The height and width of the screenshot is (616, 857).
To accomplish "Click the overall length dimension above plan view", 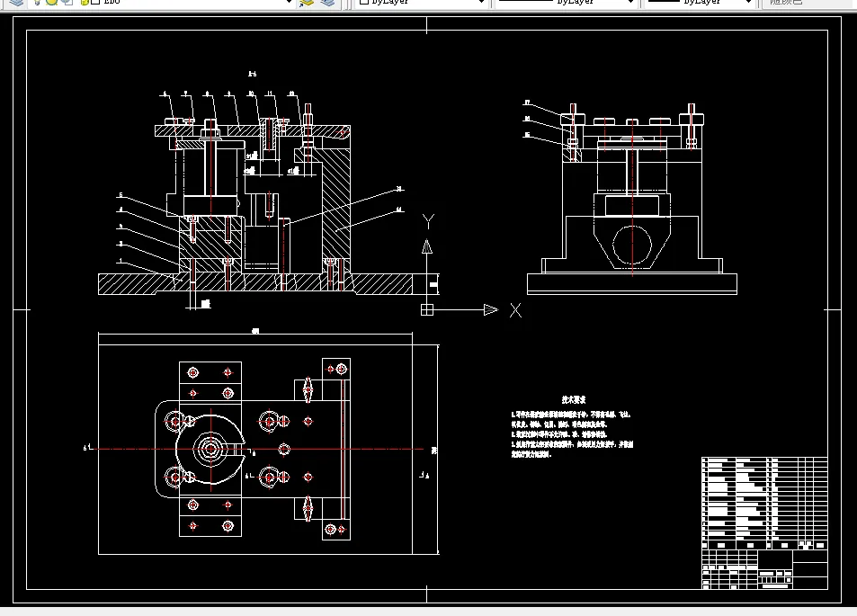I will pyautogui.click(x=255, y=331).
